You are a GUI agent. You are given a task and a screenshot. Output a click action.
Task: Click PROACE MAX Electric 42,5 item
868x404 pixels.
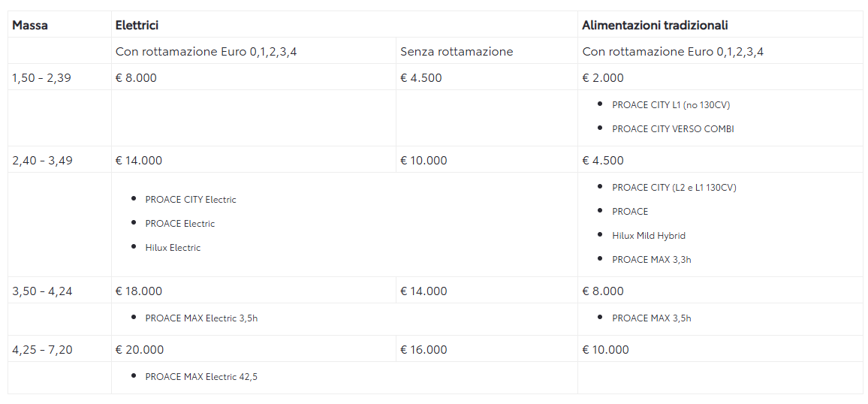click(x=201, y=377)
